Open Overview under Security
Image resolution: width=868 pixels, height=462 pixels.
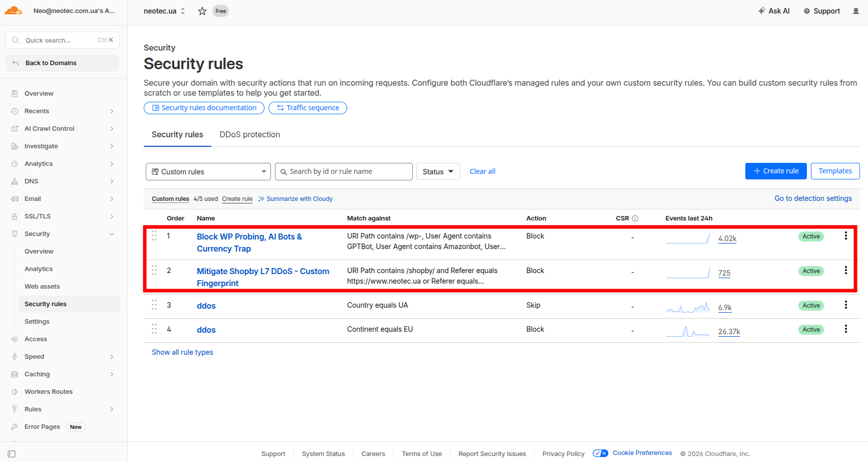click(x=39, y=252)
